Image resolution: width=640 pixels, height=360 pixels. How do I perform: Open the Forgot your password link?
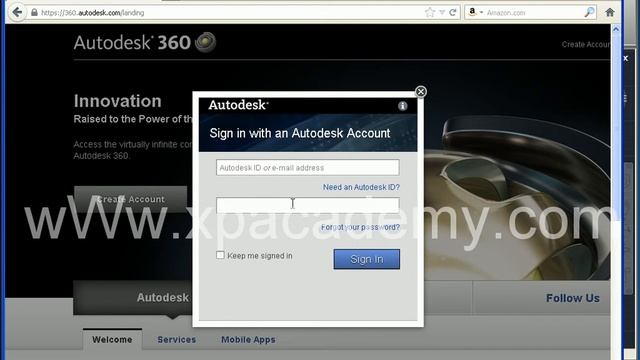click(360, 227)
